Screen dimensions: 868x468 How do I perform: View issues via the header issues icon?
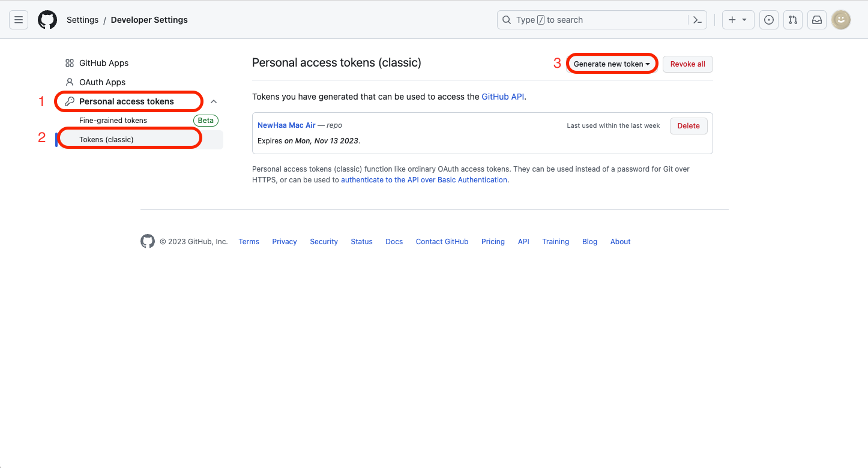point(769,20)
